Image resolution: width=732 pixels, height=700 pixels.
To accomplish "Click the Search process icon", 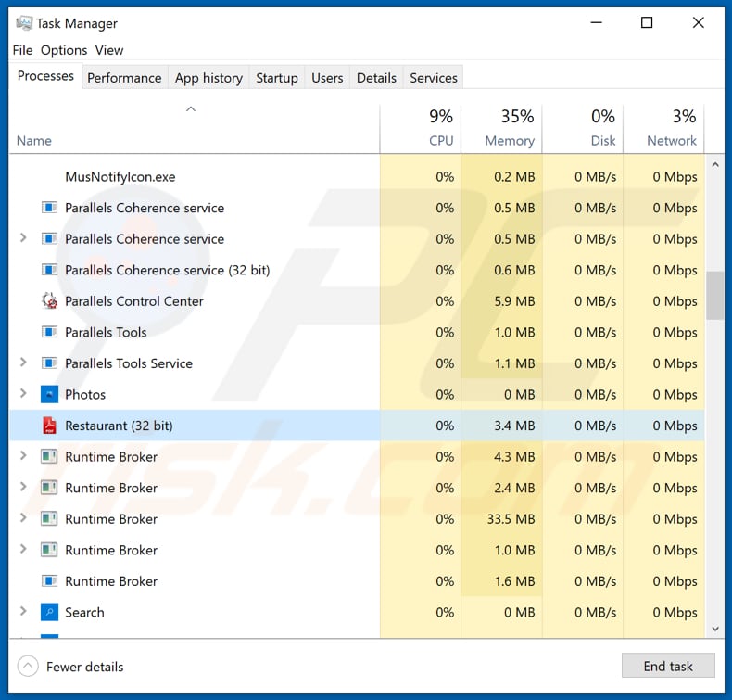I will pyautogui.click(x=49, y=612).
